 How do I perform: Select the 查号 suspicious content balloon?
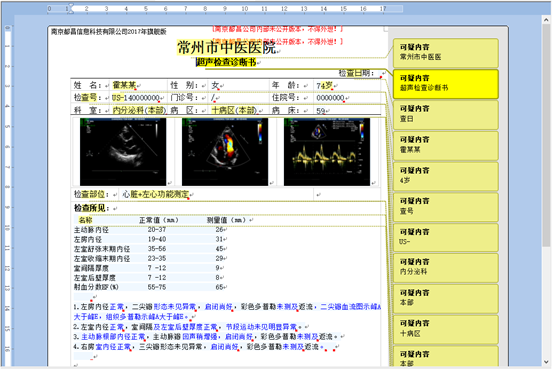click(x=446, y=207)
